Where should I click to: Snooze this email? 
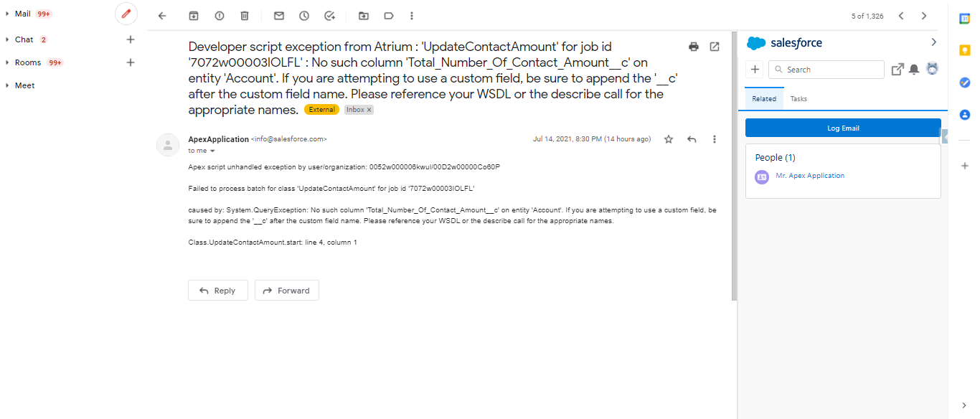pos(303,15)
